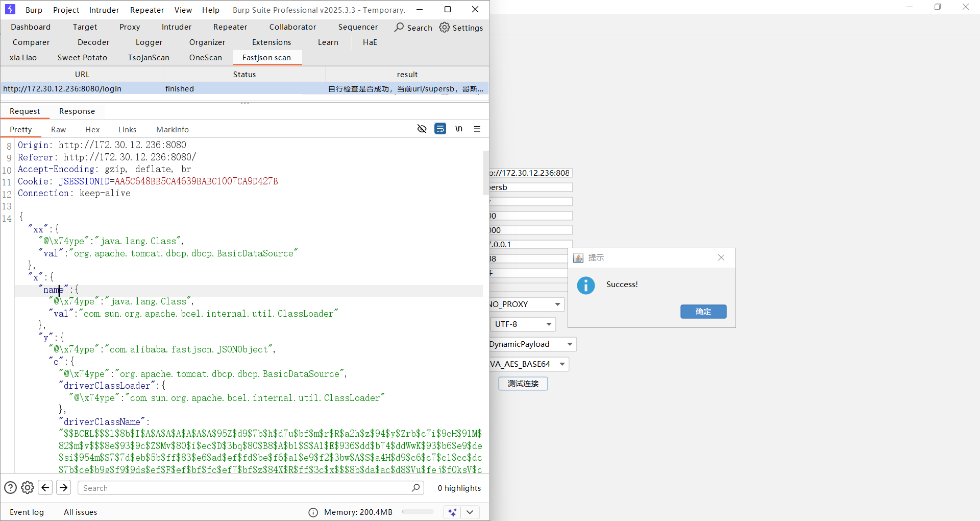Switch to the TsojanScan tab
The width and height of the screenshot is (980, 521).
point(149,58)
